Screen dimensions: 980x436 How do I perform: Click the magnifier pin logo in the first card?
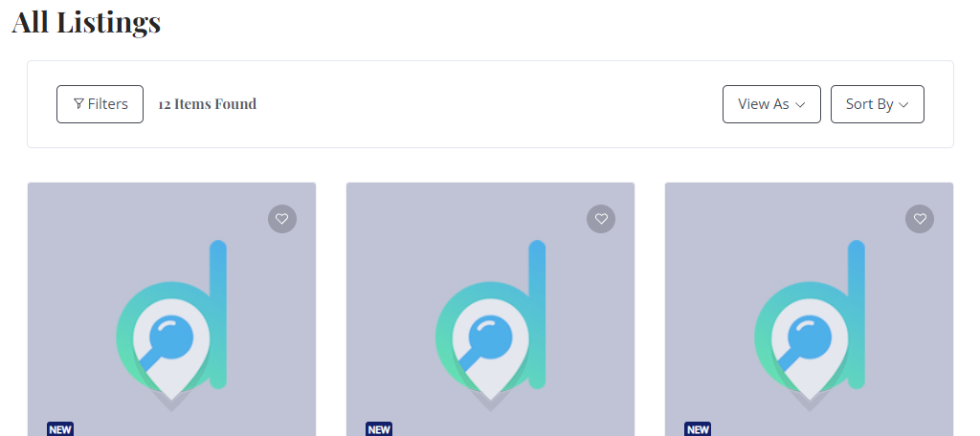(x=171, y=349)
